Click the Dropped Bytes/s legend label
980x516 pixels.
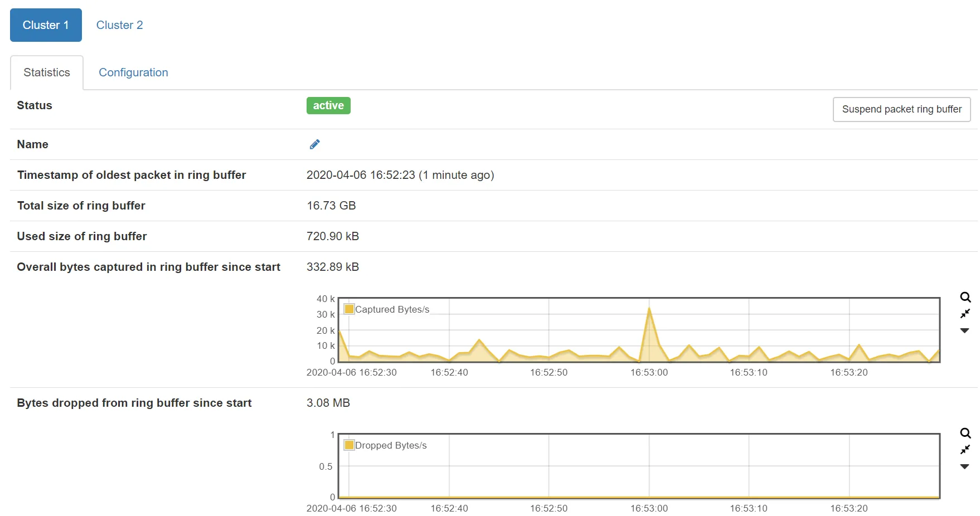391,445
